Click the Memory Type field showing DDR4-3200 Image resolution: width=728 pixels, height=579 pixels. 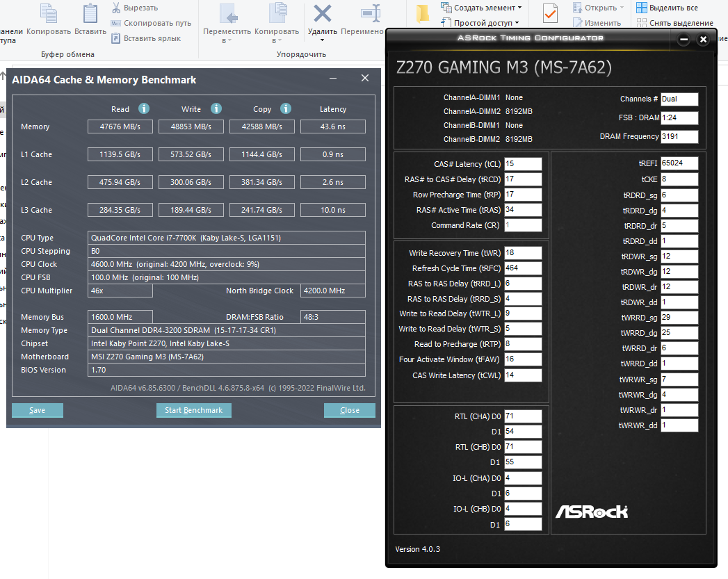pos(227,330)
